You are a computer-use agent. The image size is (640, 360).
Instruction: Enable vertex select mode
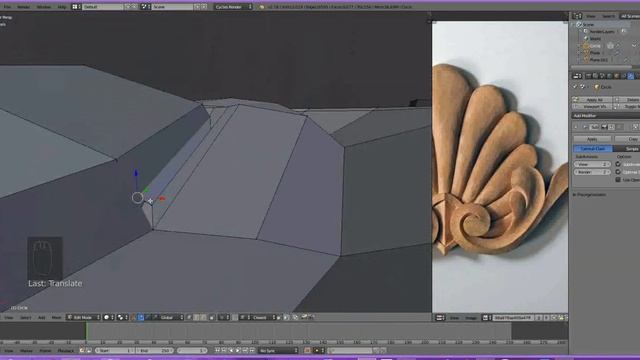(x=190, y=318)
